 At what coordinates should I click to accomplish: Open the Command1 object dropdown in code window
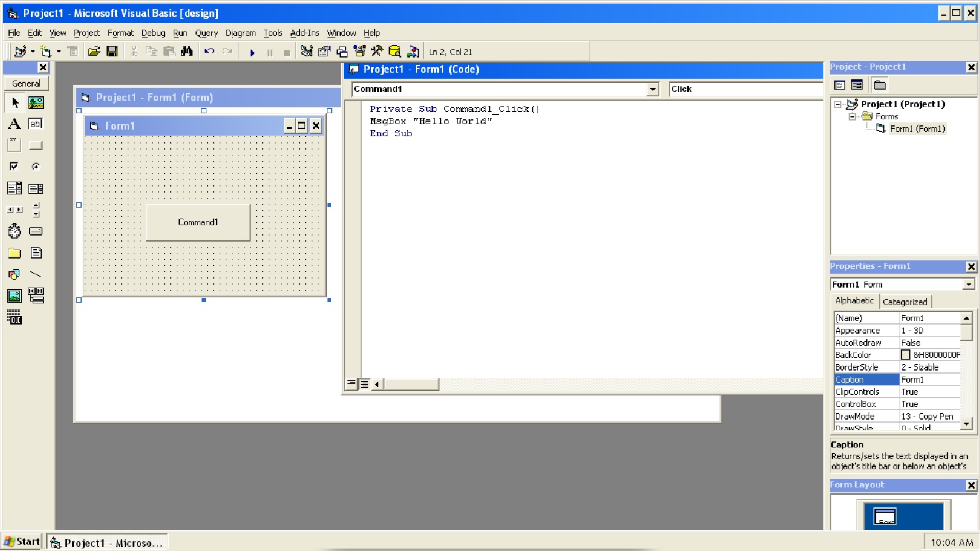653,90
